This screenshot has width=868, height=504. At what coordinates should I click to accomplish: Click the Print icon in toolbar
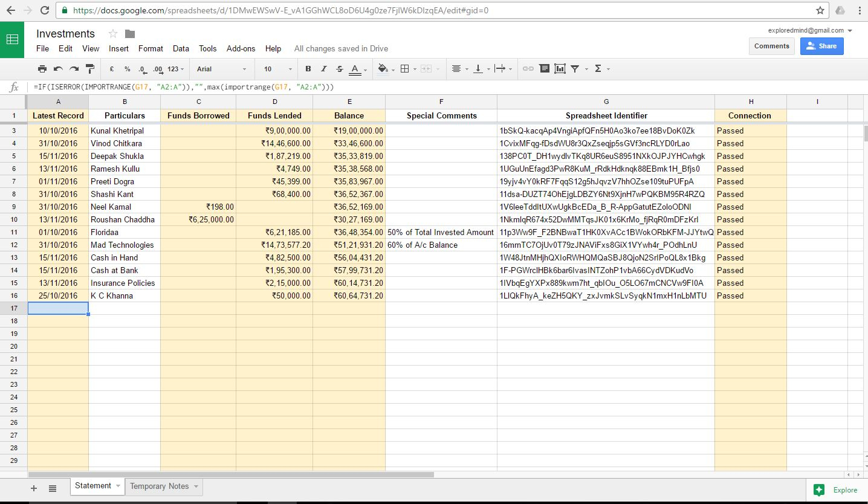(x=42, y=69)
